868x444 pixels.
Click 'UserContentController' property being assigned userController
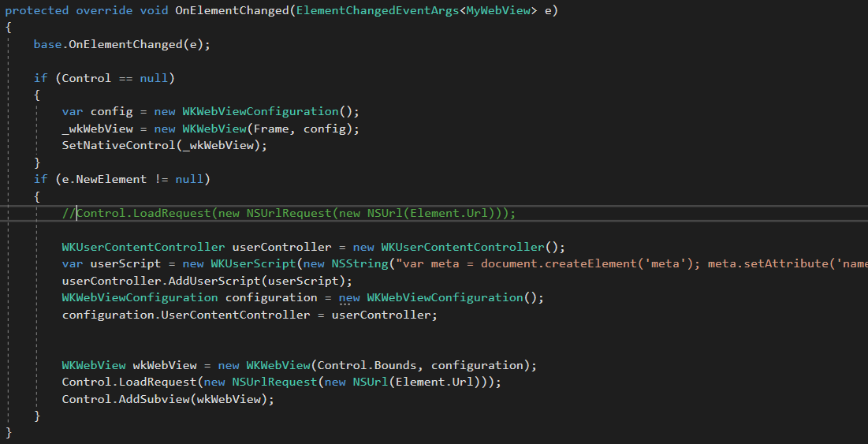point(235,315)
